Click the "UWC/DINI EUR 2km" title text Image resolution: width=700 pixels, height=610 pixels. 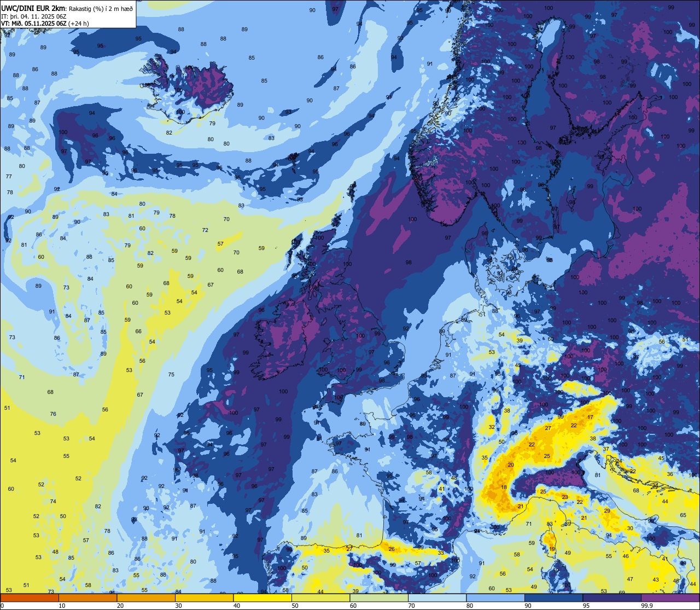[33, 8]
